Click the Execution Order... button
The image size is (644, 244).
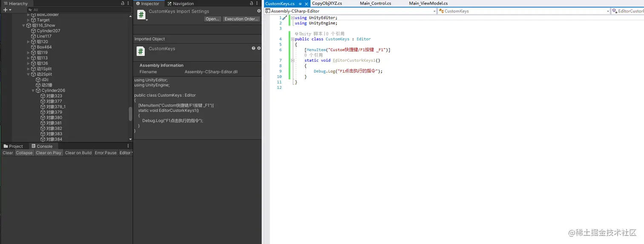pos(241,19)
